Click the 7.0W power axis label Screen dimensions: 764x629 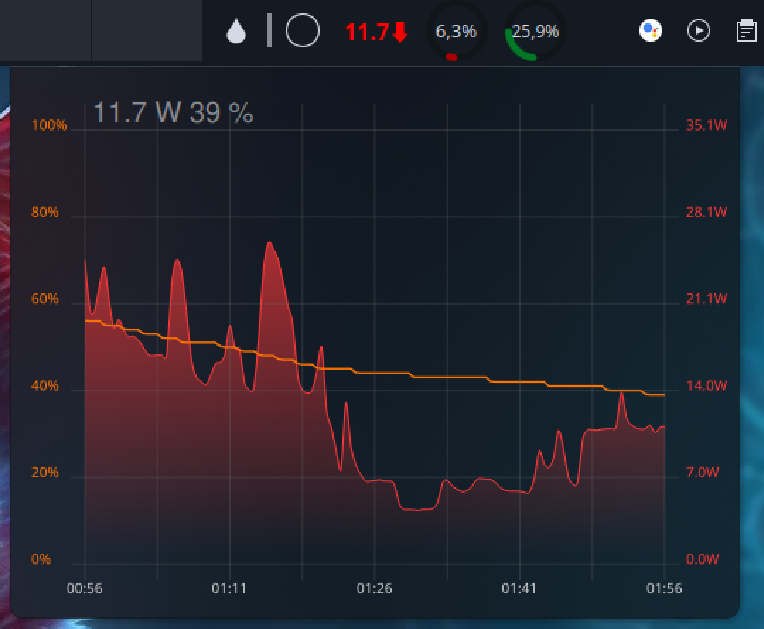point(703,472)
